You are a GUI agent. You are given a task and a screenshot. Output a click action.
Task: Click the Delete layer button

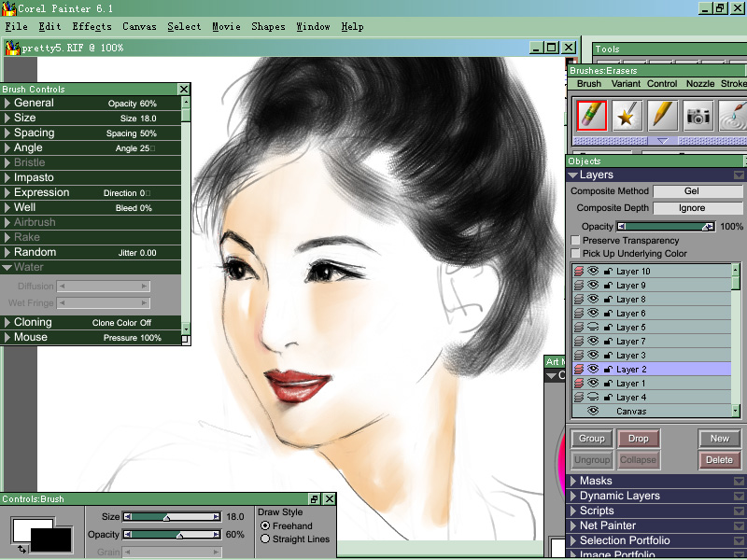(719, 460)
